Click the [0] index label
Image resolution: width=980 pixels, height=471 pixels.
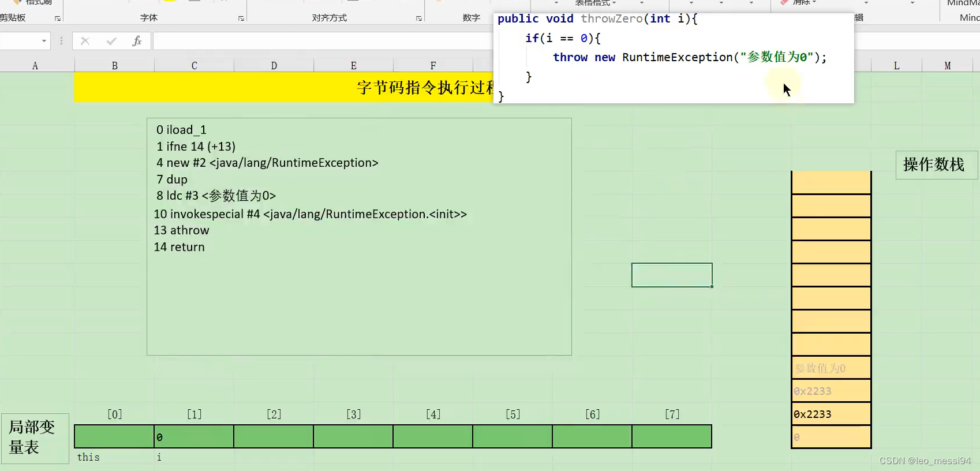115,414
